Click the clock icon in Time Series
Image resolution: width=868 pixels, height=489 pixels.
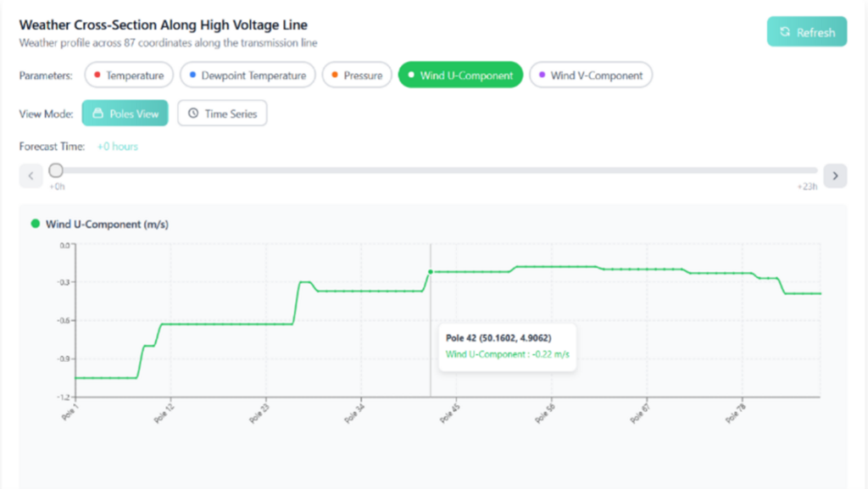(193, 114)
